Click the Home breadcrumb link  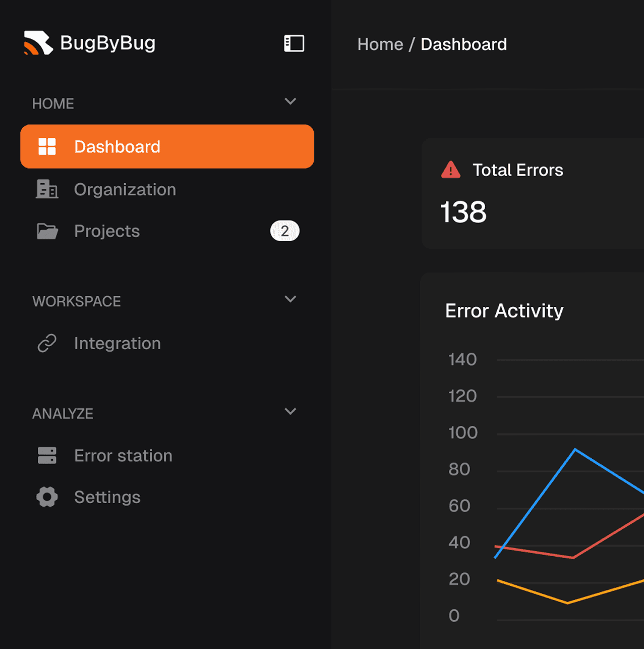tap(380, 44)
